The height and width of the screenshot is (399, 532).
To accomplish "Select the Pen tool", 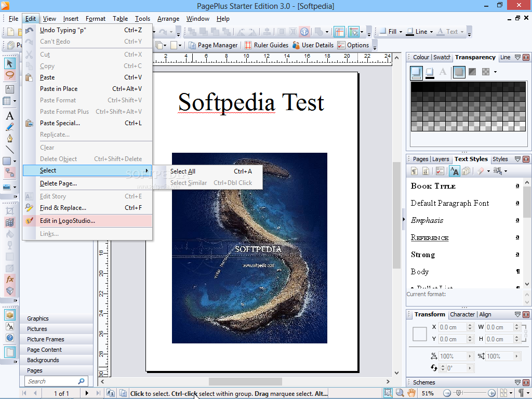I will coord(9,138).
